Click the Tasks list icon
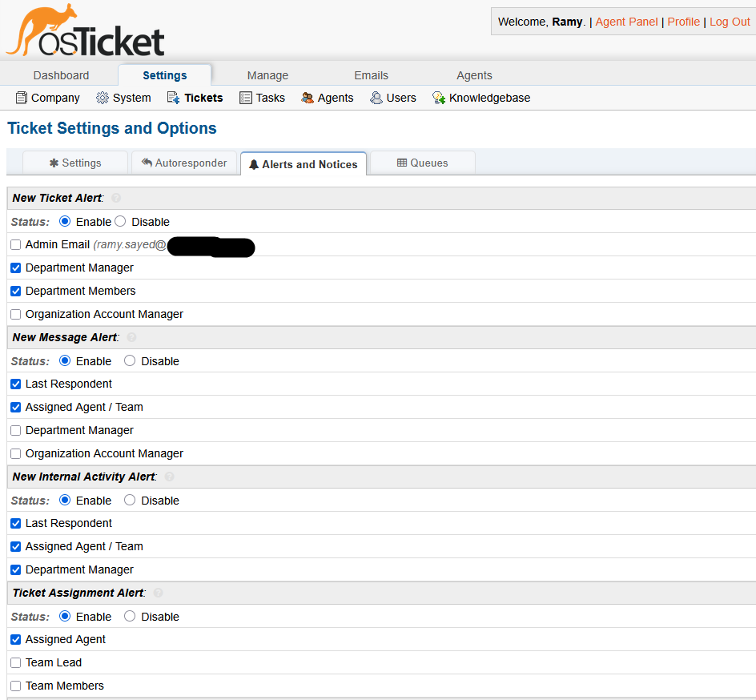The width and height of the screenshot is (756, 700). pos(246,98)
